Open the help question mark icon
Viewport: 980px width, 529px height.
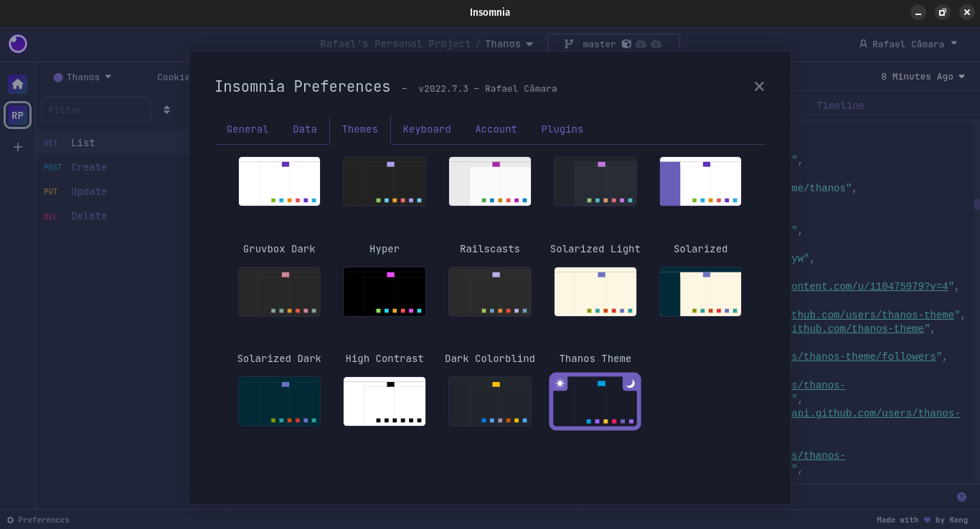pos(961,497)
